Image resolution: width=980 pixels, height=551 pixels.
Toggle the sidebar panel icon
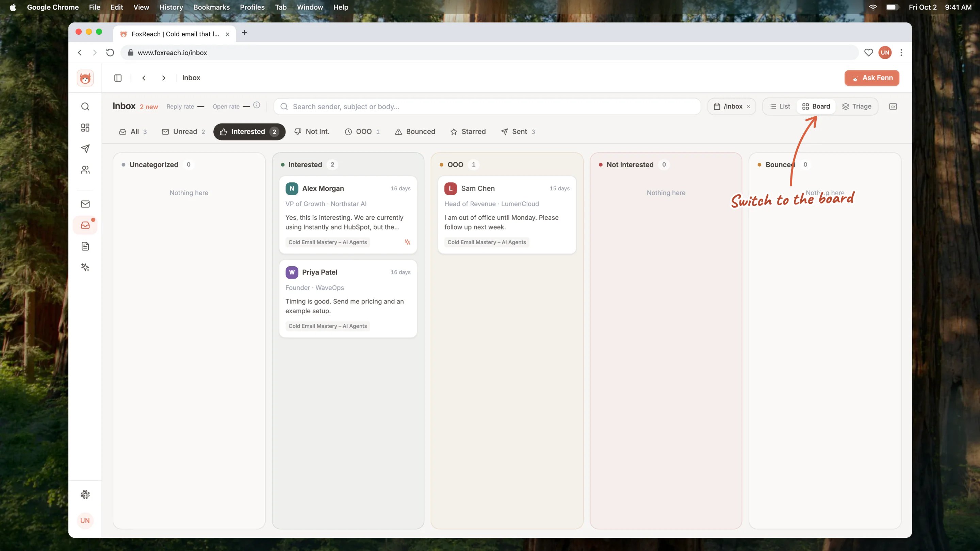(x=118, y=78)
